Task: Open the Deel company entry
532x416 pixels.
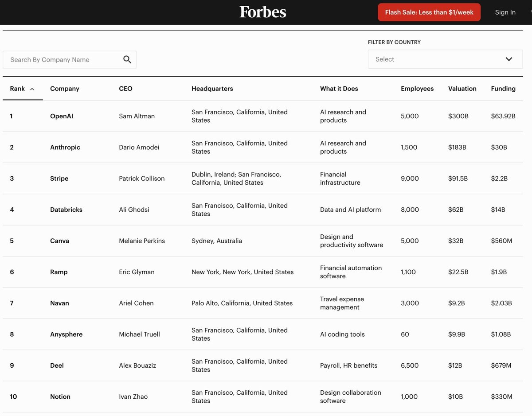Action: point(57,365)
